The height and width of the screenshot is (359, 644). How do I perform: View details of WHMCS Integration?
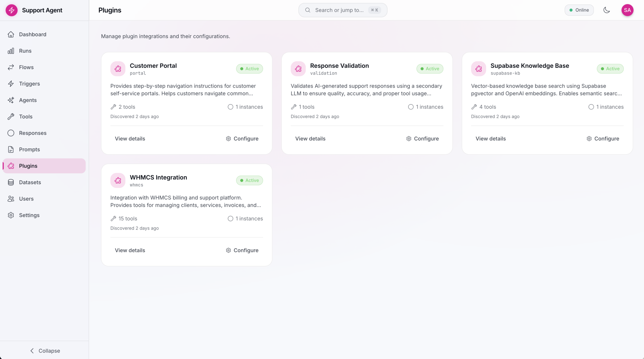point(130,250)
